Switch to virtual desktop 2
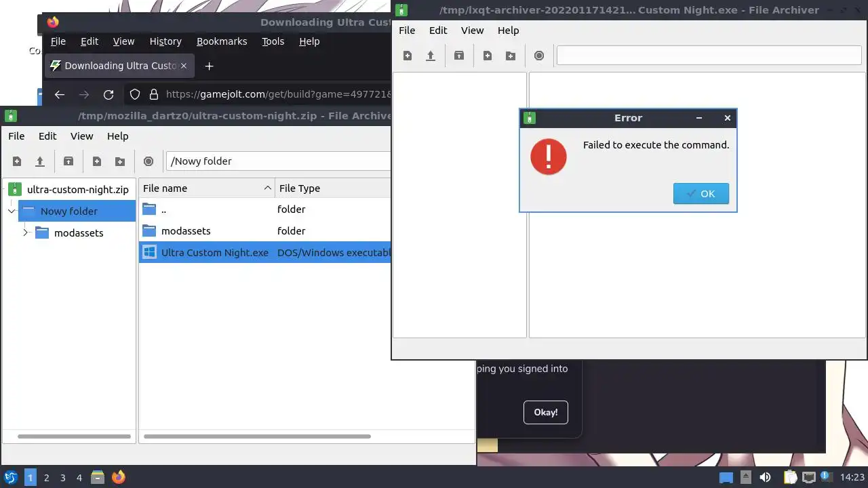 [47, 478]
